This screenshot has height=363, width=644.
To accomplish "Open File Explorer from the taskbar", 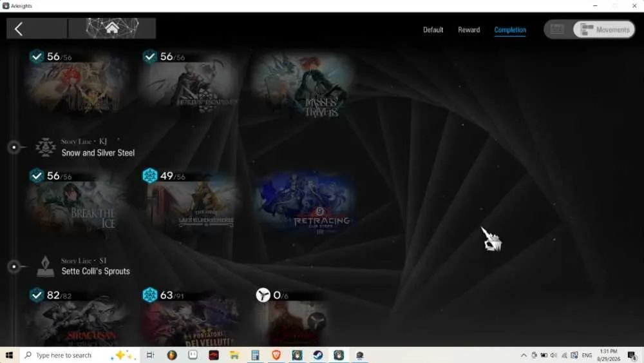I will pyautogui.click(x=234, y=355).
